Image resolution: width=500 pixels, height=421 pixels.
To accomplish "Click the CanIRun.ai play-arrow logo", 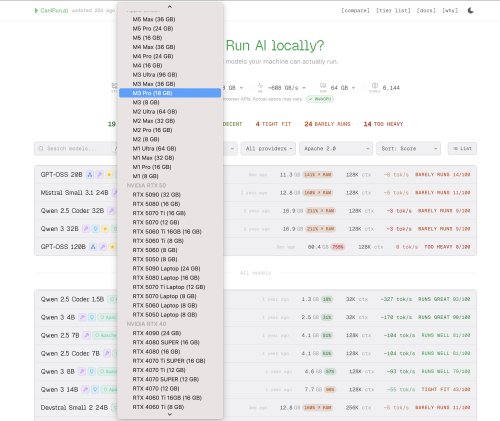I will coord(36,11).
